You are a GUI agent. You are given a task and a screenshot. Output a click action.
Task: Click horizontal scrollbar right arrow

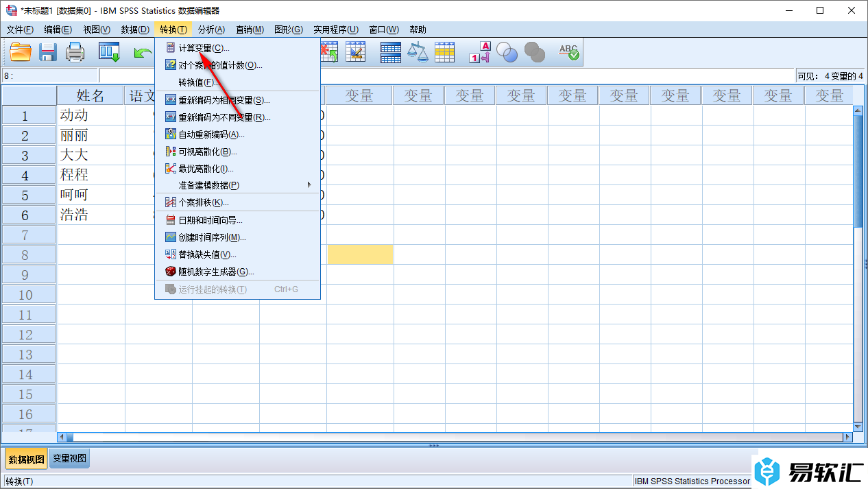coord(847,436)
